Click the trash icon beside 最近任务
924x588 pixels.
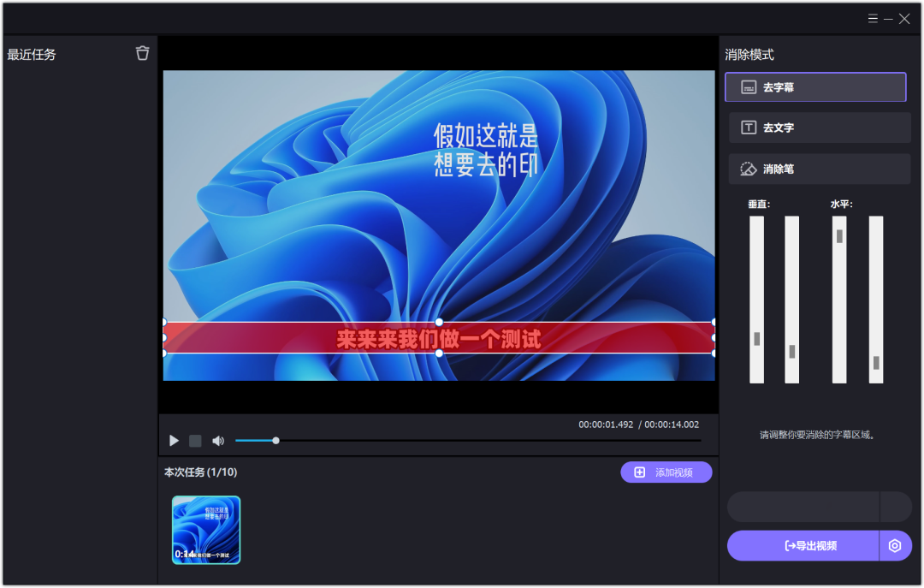142,53
